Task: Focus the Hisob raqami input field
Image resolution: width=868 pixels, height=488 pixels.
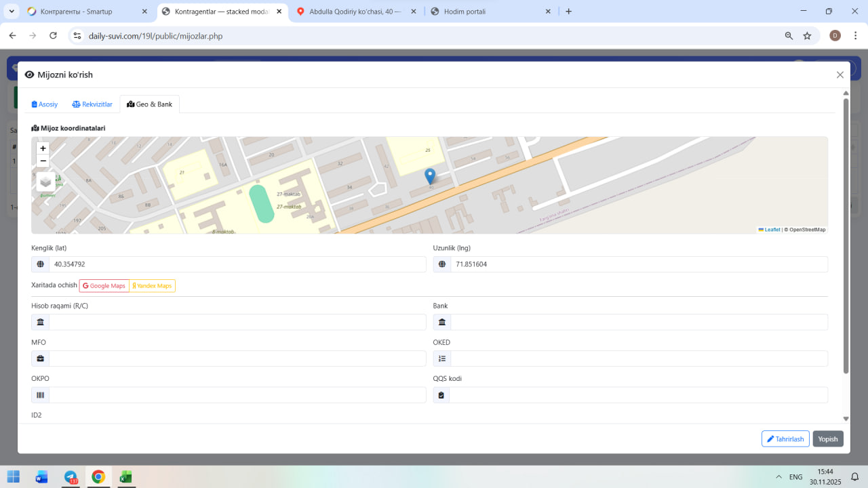Action: pyautogui.click(x=237, y=323)
